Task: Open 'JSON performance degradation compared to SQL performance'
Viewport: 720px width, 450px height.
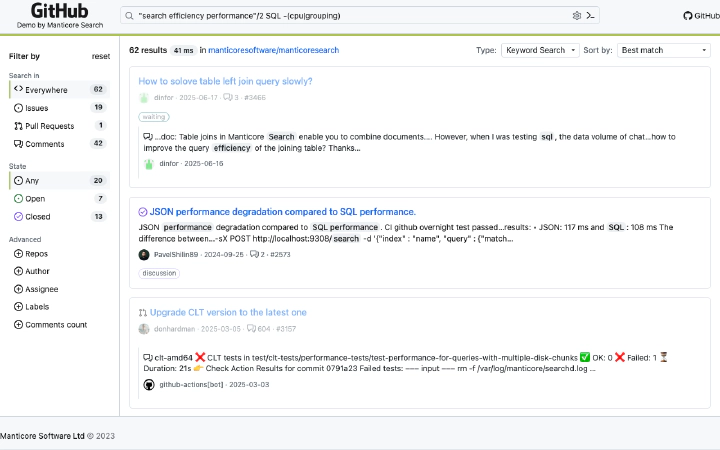Action: pyautogui.click(x=283, y=212)
